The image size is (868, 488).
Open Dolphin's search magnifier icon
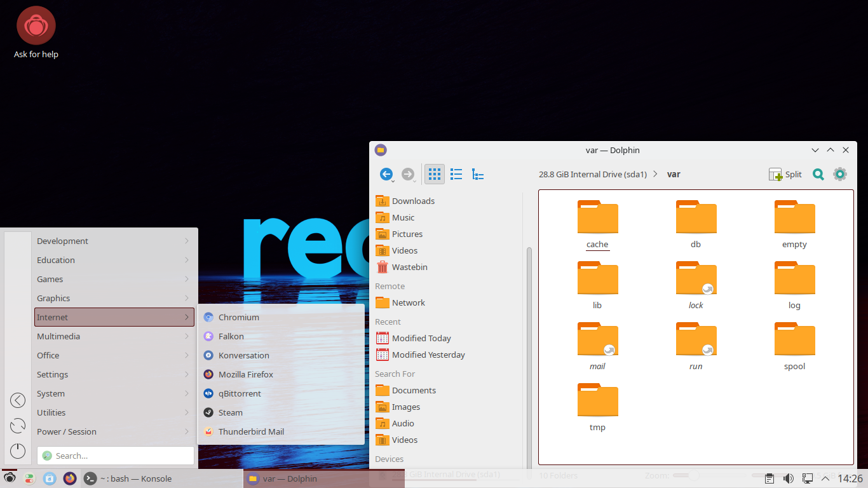[818, 174]
